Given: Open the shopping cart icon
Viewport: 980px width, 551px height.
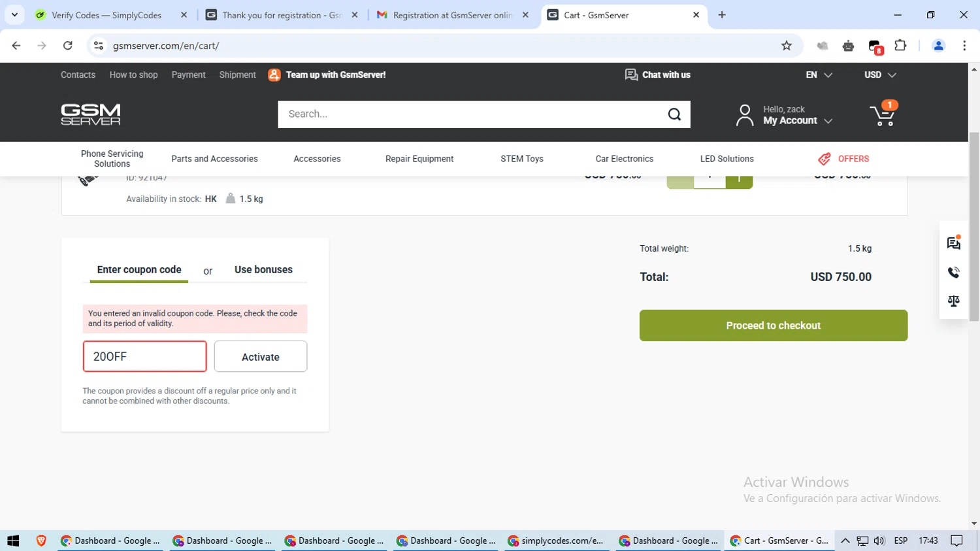Looking at the screenshot, I should click(x=883, y=114).
